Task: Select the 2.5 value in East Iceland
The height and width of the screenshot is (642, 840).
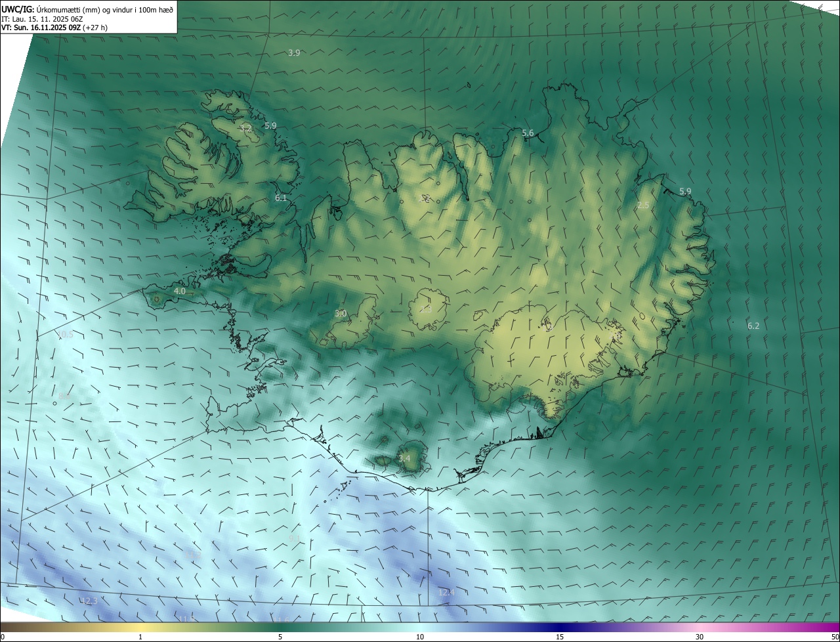Action: tap(643, 205)
